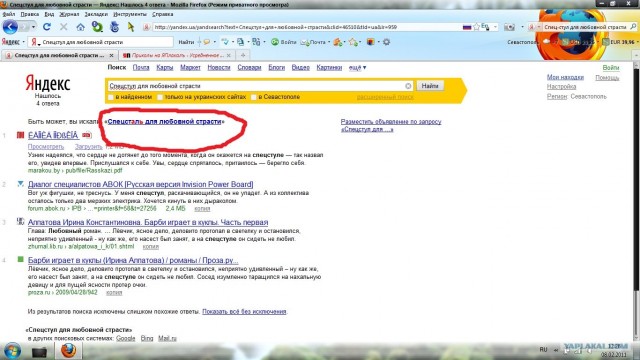
Task: Go back with the Firefox back arrow
Action: tap(10, 27)
